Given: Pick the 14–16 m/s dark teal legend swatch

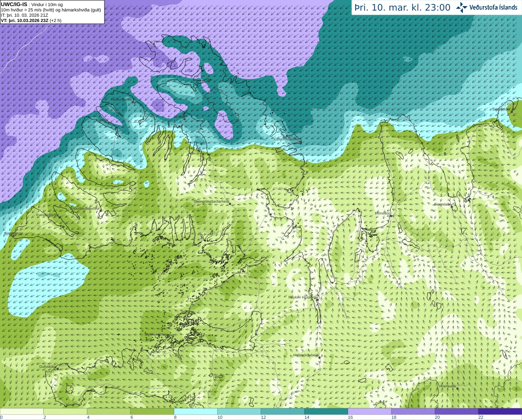Looking at the screenshot, I should click(x=326, y=411).
